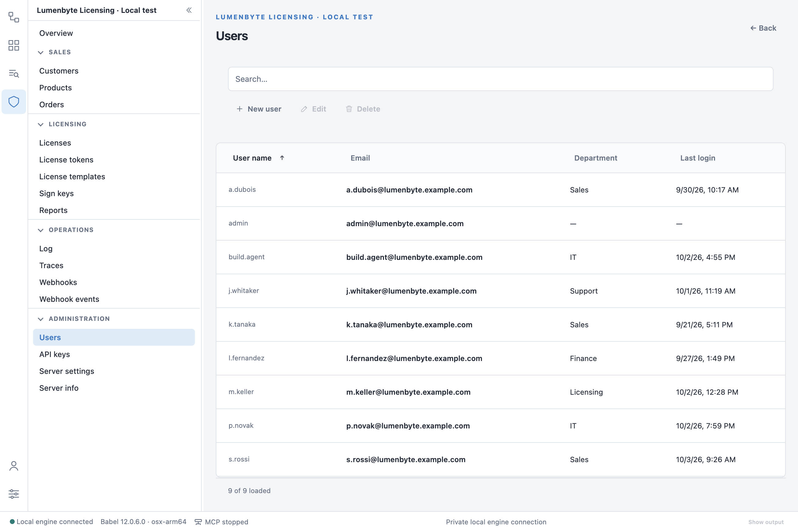The height and width of the screenshot is (532, 798).
Task: Sort by the Department column header
Action: (x=595, y=158)
